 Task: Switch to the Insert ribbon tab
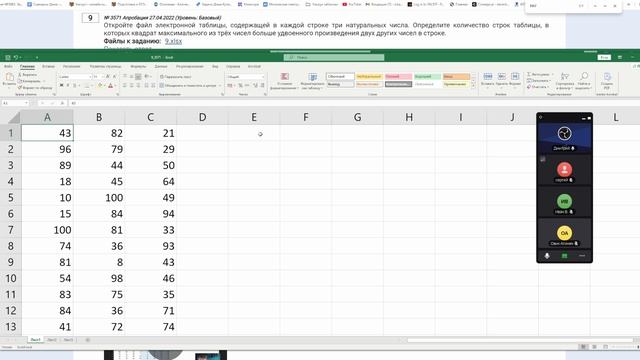pyautogui.click(x=48, y=66)
